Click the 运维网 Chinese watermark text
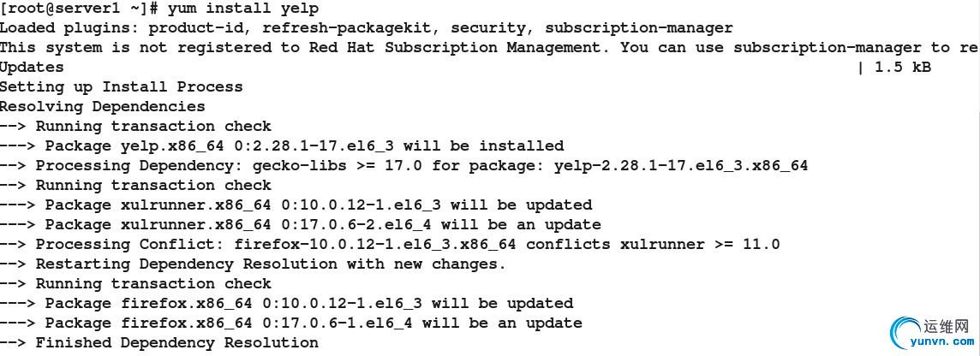 [947, 325]
